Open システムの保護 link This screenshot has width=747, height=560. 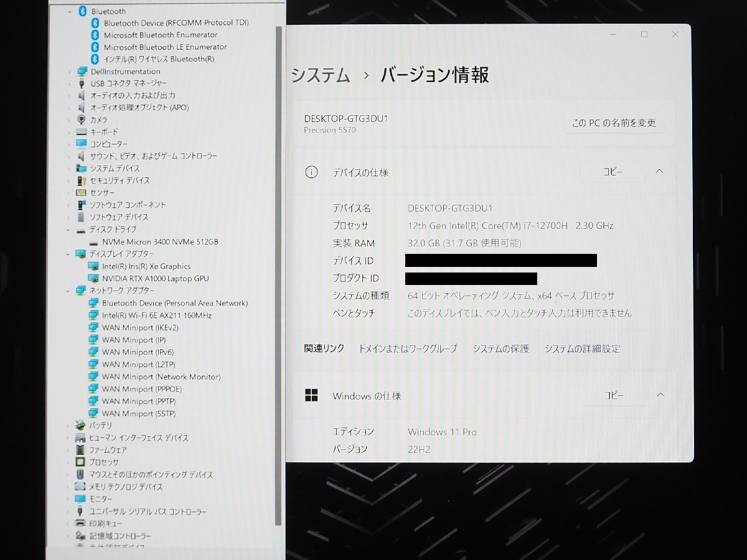pyautogui.click(x=500, y=348)
